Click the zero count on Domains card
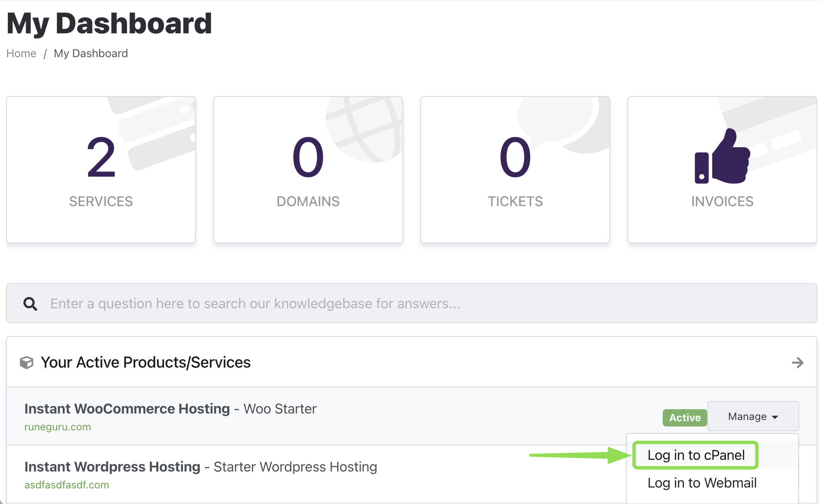 (308, 158)
